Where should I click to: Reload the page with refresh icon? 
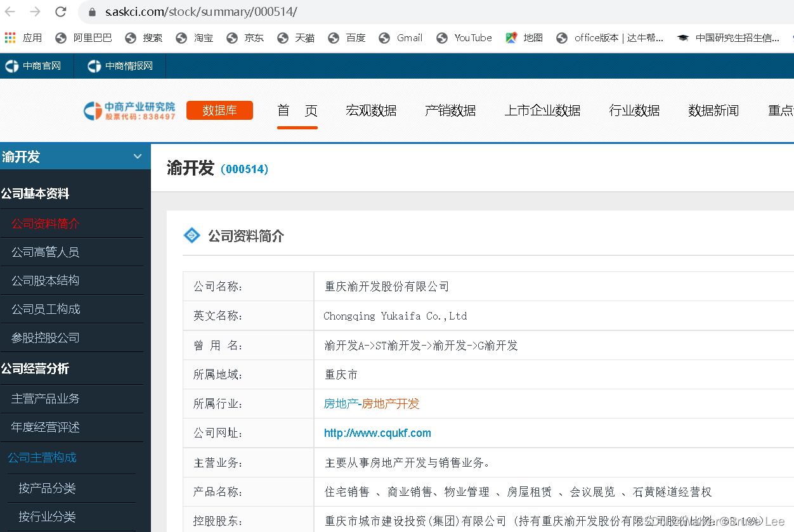pyautogui.click(x=60, y=11)
